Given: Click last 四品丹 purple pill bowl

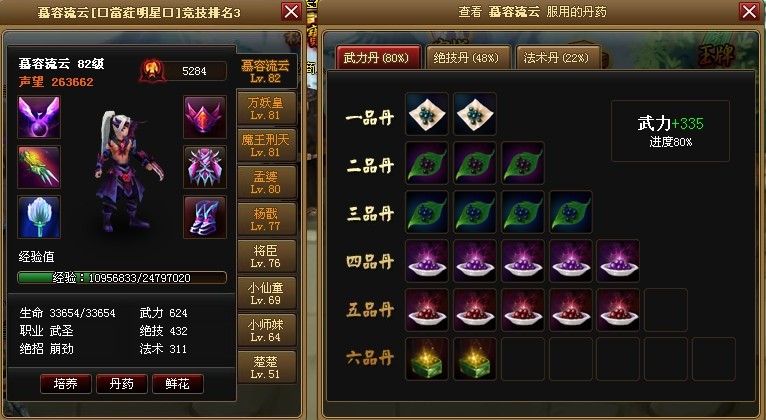Looking at the screenshot, I should click(618, 261).
